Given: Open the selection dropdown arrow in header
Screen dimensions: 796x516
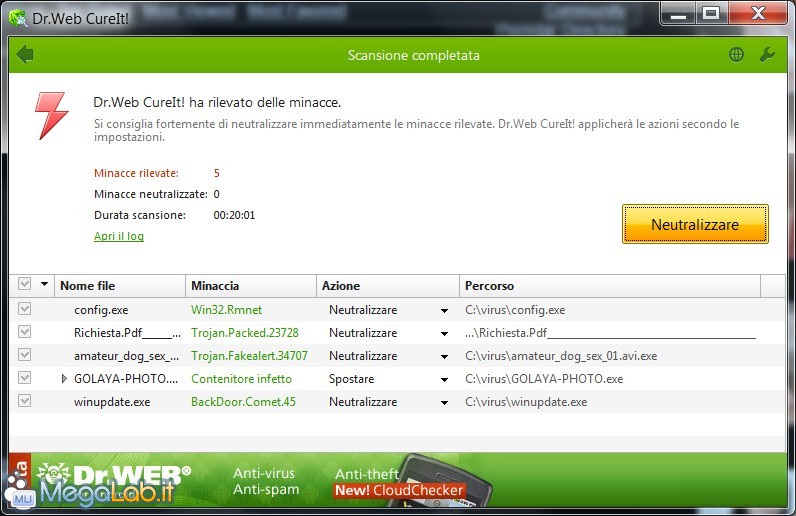Looking at the screenshot, I should pyautogui.click(x=45, y=284).
